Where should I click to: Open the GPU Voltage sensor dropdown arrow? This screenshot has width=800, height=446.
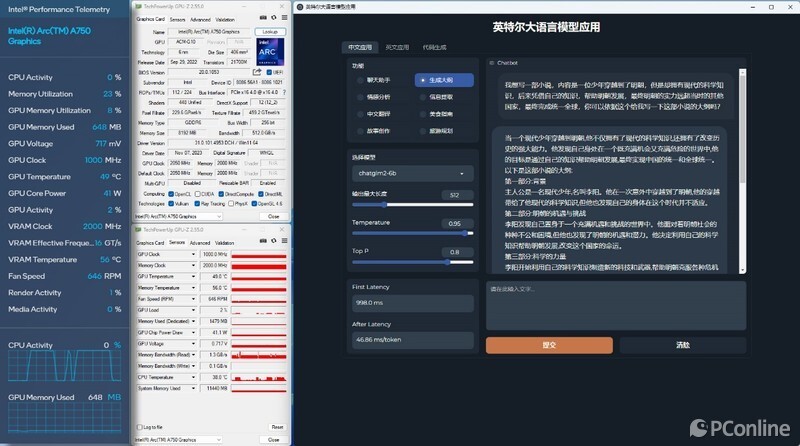click(x=193, y=344)
